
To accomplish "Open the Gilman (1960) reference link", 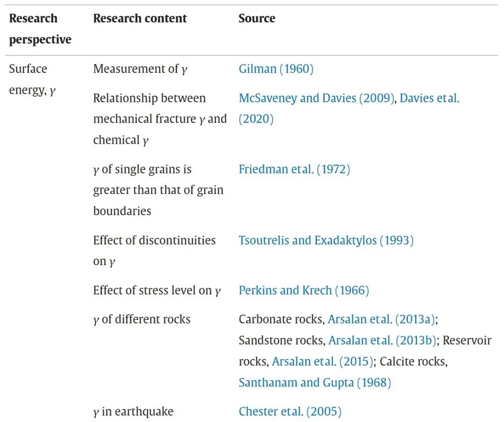I will point(276,69).
